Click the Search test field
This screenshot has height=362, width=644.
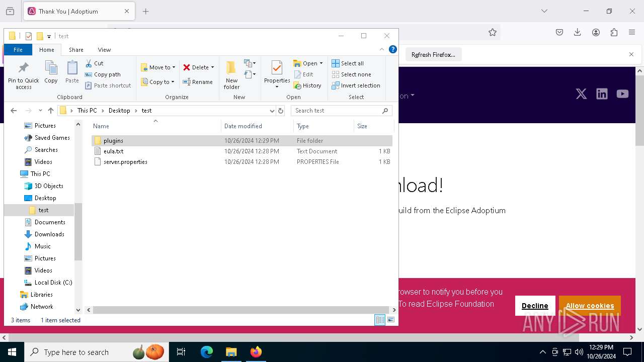click(341, 111)
